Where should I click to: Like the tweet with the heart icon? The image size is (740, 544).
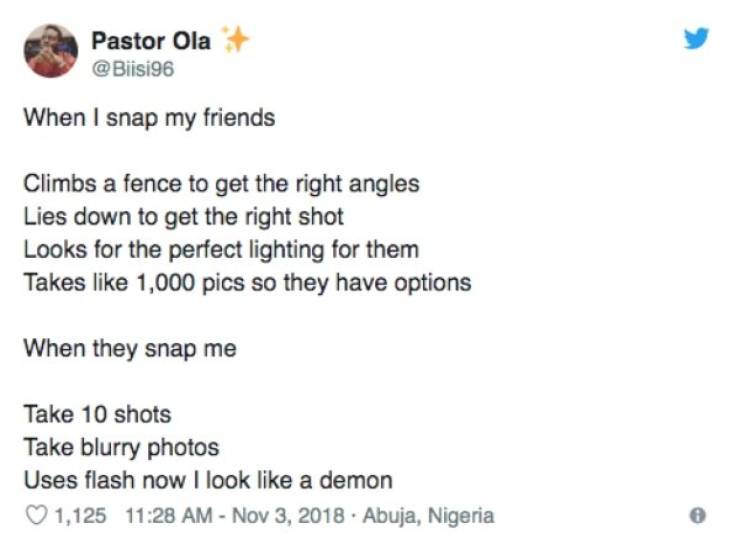pyautogui.click(x=34, y=516)
